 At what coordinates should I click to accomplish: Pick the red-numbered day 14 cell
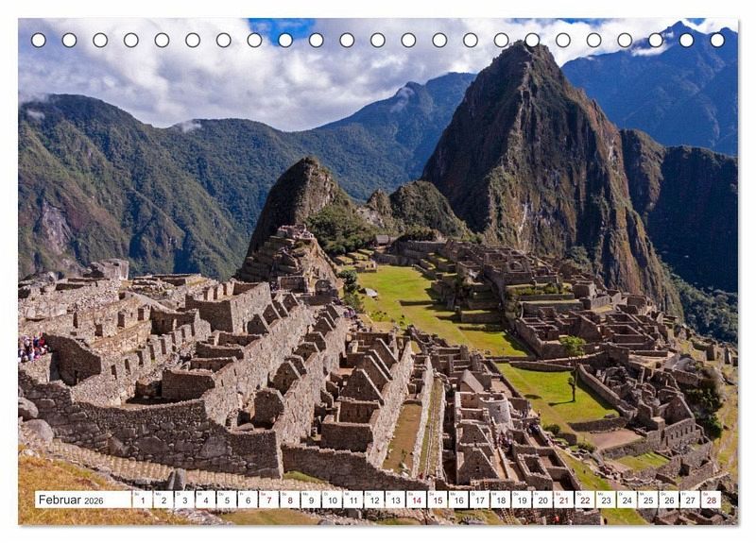[417, 500]
